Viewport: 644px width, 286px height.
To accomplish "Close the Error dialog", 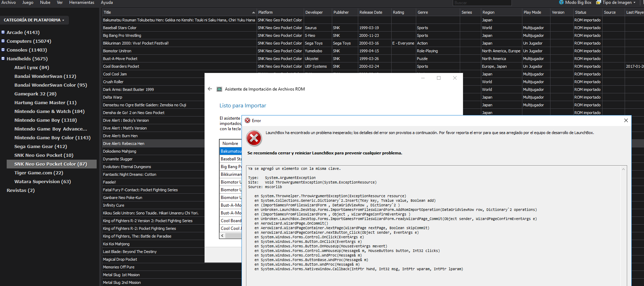I will pyautogui.click(x=626, y=120).
